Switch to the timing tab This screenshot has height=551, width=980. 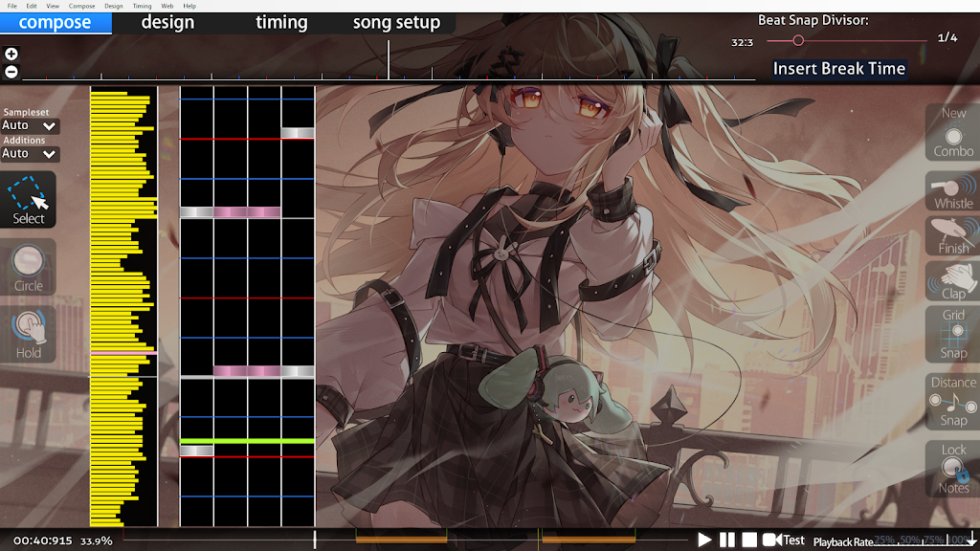[281, 22]
